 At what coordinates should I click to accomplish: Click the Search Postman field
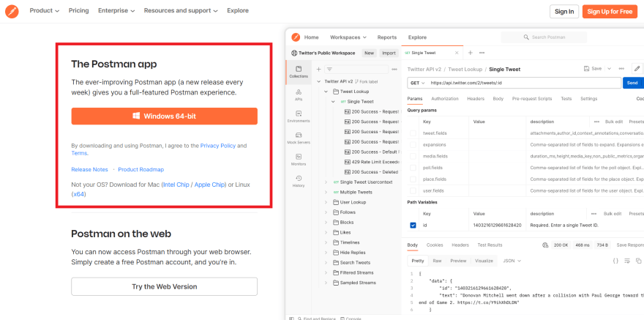544,37
